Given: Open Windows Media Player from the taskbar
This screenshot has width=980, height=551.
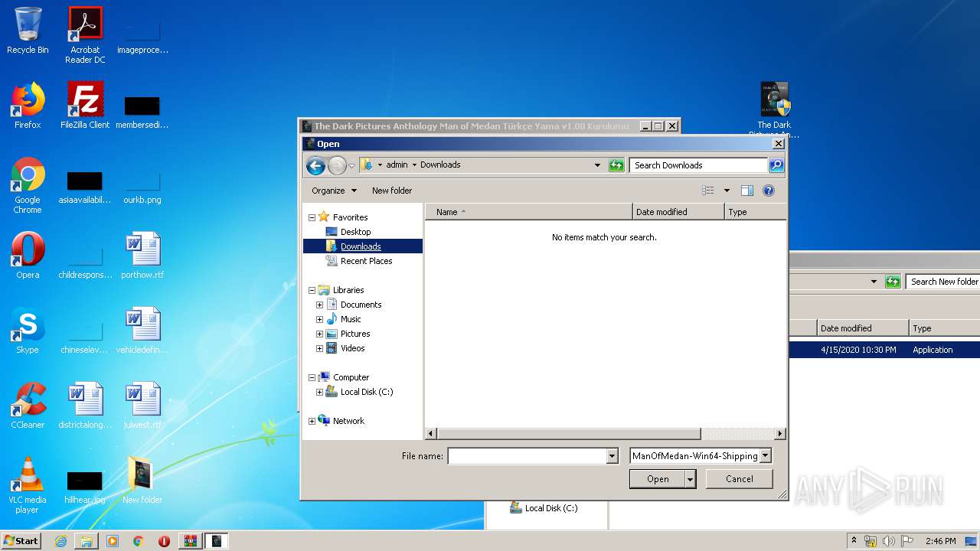Looking at the screenshot, I should [113, 541].
